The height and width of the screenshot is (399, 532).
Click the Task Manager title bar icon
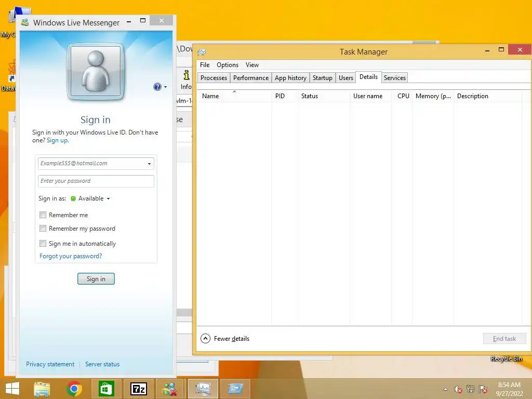[202, 52]
